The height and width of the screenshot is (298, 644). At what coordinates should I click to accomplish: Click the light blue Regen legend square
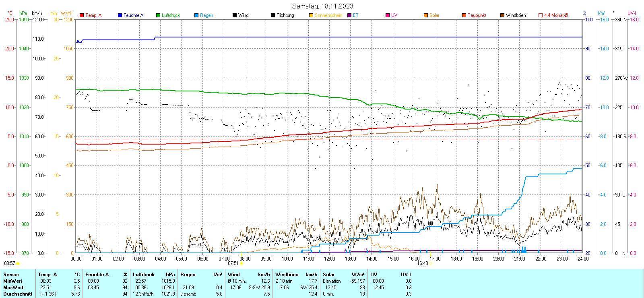pyautogui.click(x=196, y=15)
